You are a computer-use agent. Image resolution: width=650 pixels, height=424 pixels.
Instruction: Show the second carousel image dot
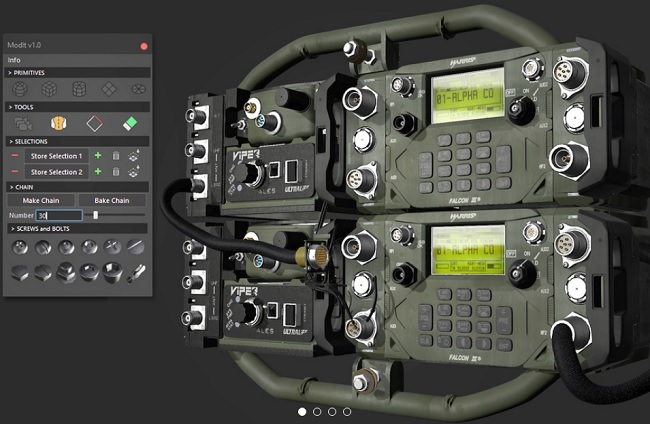coord(317,412)
